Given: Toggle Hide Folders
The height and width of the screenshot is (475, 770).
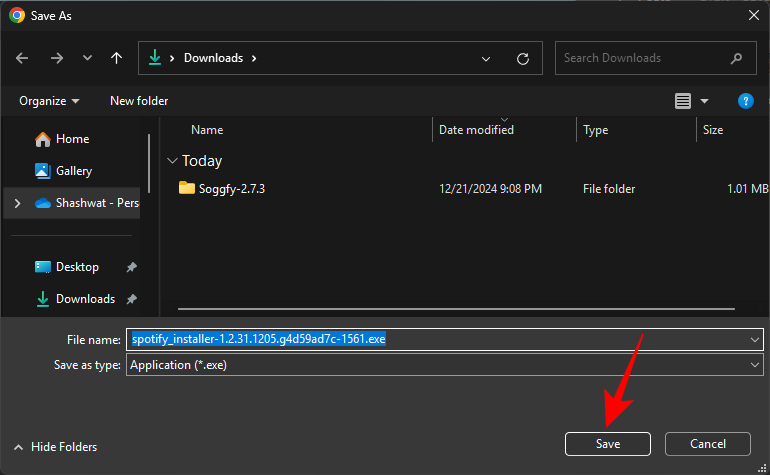Looking at the screenshot, I should [x=56, y=447].
